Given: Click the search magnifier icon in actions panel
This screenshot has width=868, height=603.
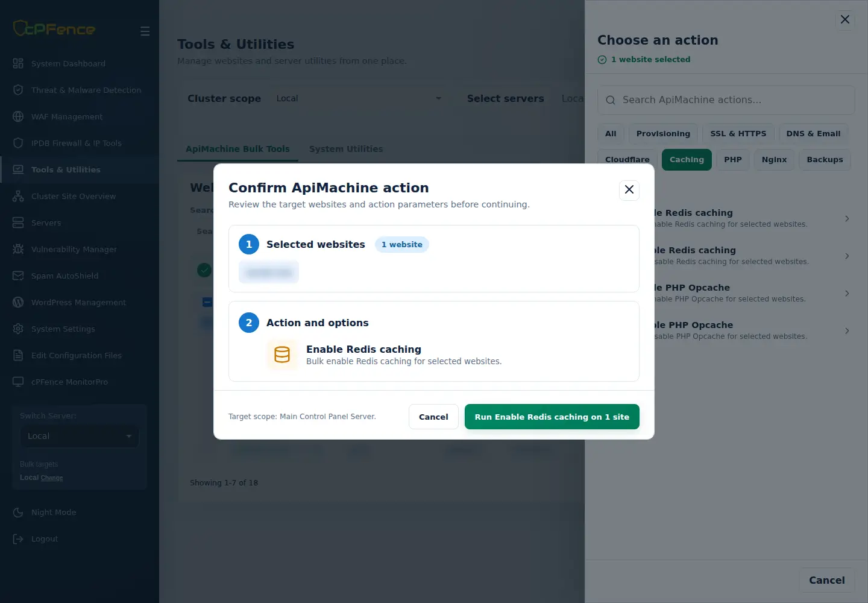Looking at the screenshot, I should coord(611,100).
